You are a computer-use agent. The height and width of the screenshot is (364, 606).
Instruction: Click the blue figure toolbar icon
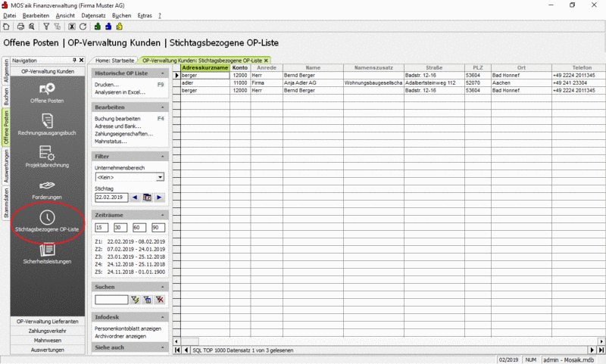(x=108, y=26)
